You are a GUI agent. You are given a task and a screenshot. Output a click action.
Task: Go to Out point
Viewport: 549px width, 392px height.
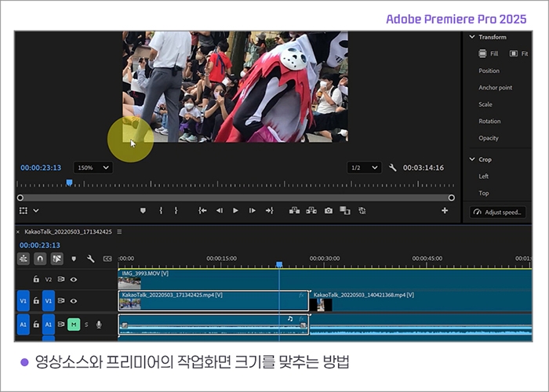(x=269, y=210)
